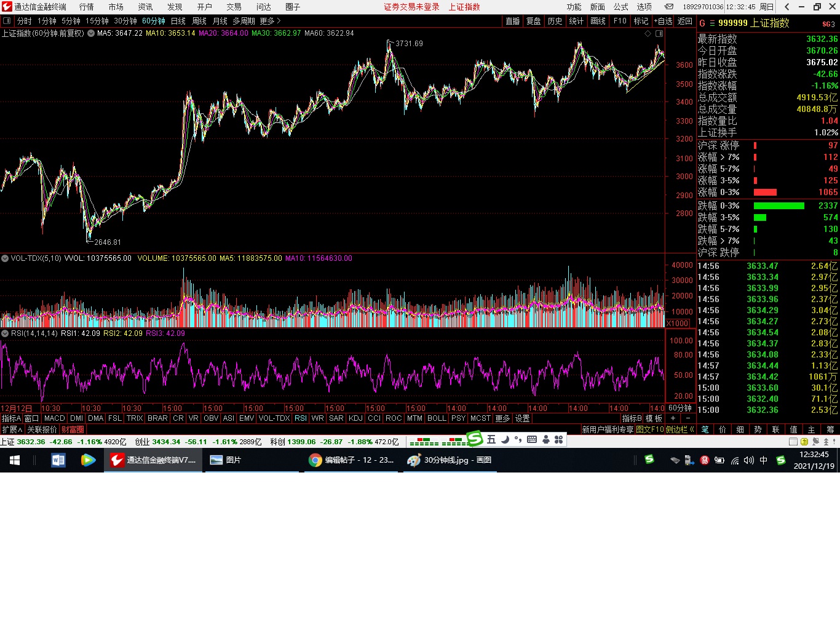Click the back arrow beside window controls

coord(787,7)
